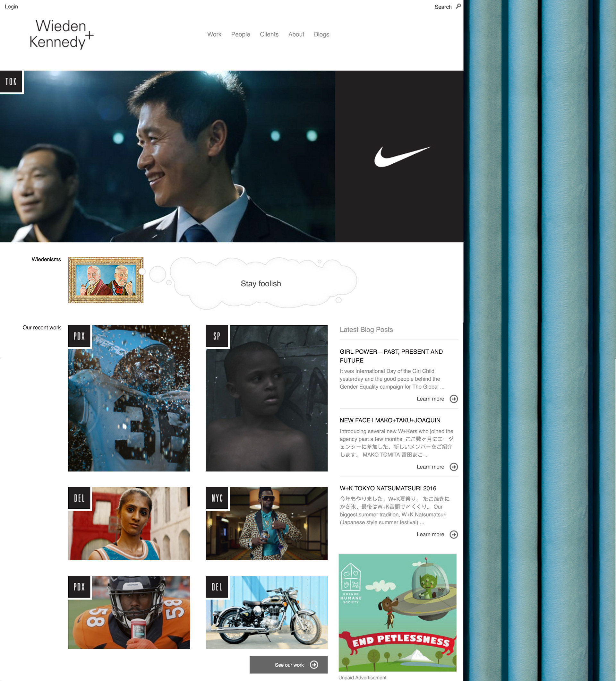Go to the People section

coord(240,34)
